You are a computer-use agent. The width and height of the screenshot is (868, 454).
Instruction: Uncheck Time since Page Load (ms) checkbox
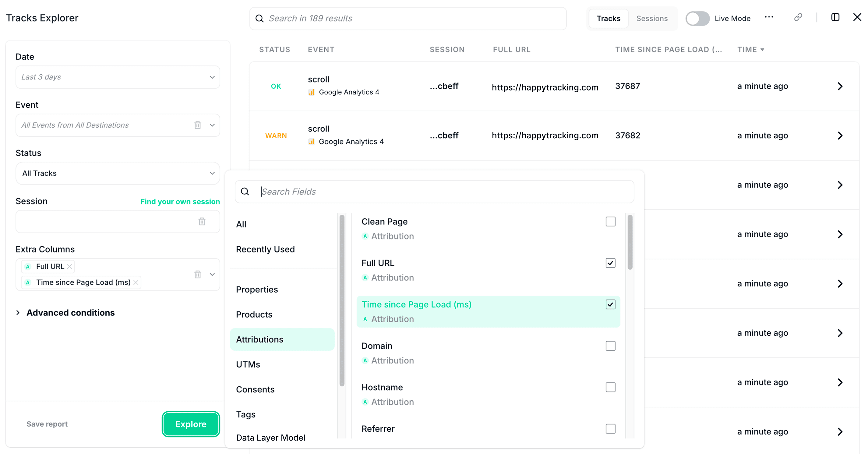610,304
